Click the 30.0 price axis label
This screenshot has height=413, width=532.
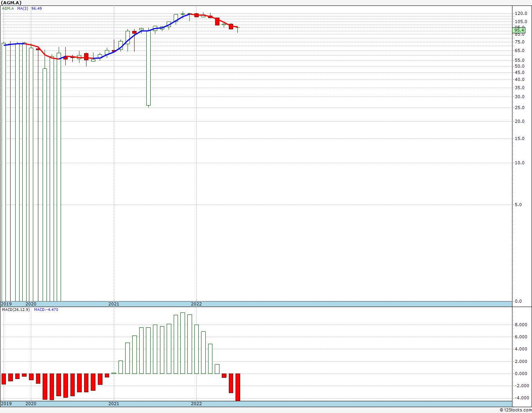coord(520,97)
